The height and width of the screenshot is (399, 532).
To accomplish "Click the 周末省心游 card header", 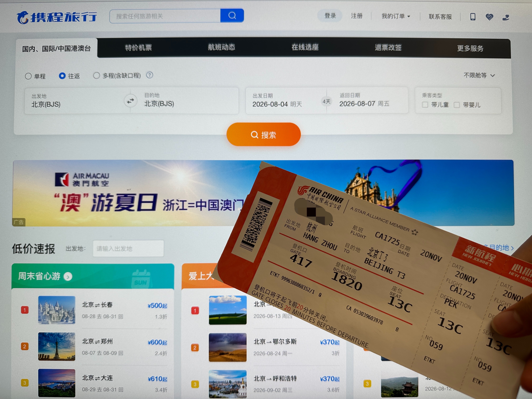I will [93, 276].
